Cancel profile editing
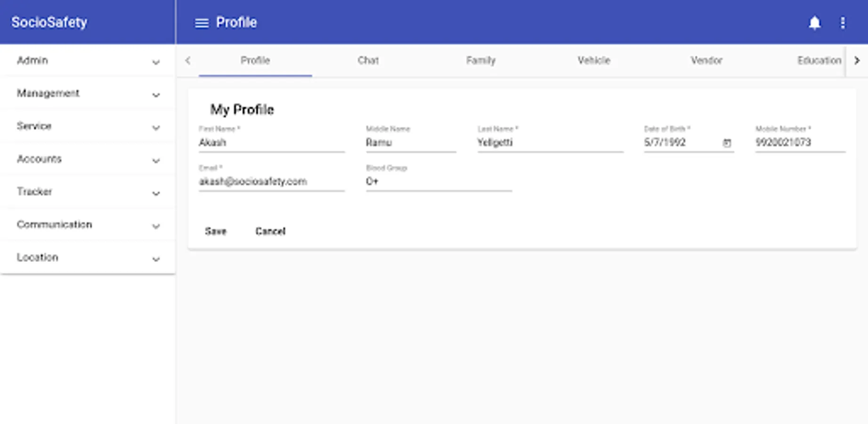 pyautogui.click(x=270, y=231)
